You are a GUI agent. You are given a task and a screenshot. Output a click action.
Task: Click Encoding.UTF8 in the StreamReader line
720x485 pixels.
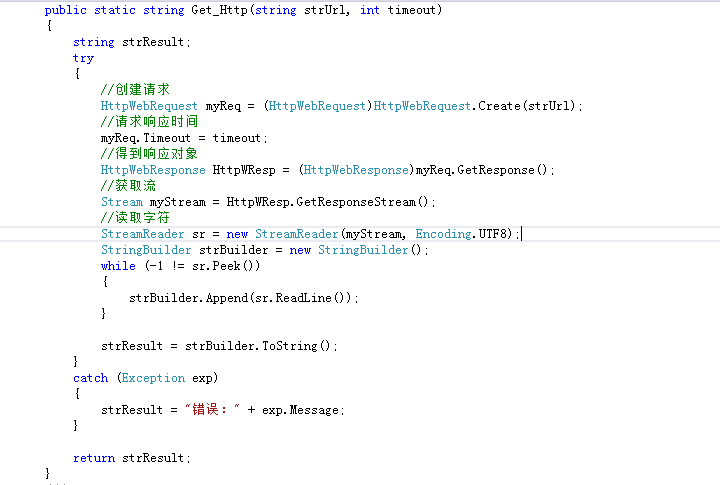(x=461, y=234)
